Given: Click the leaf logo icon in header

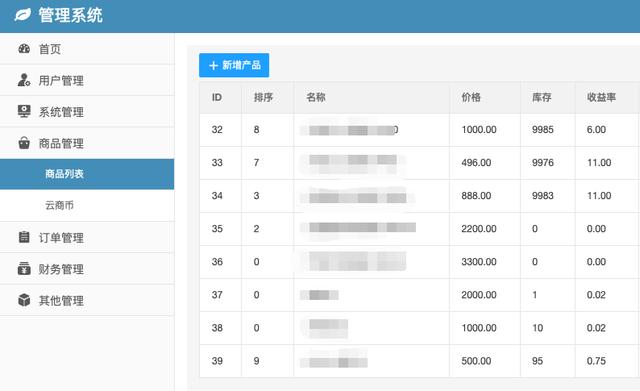Looking at the screenshot, I should tap(22, 16).
